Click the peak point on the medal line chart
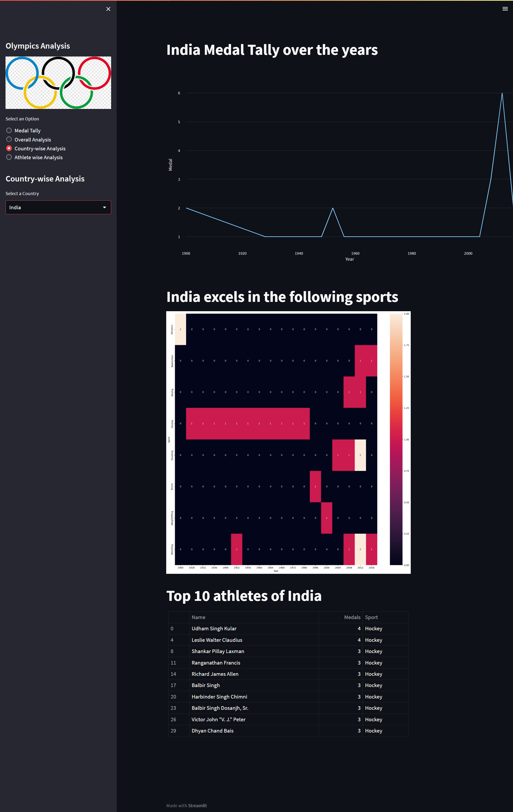Screen dimensions: 513x812 click(x=502, y=93)
